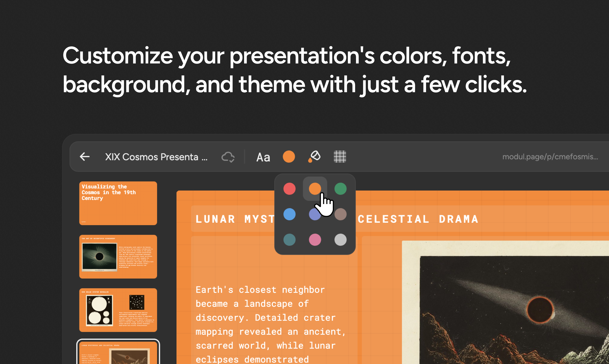Click the 'XIX Cosmos Presenta ...' title

point(156,157)
